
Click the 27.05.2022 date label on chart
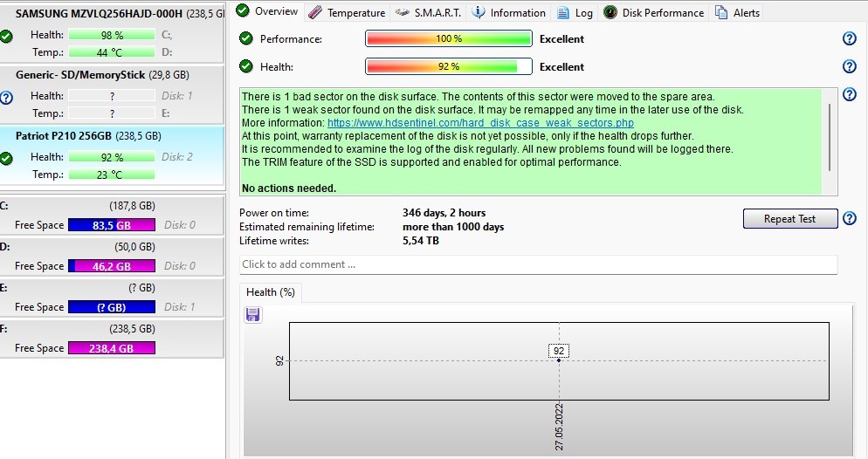559,427
